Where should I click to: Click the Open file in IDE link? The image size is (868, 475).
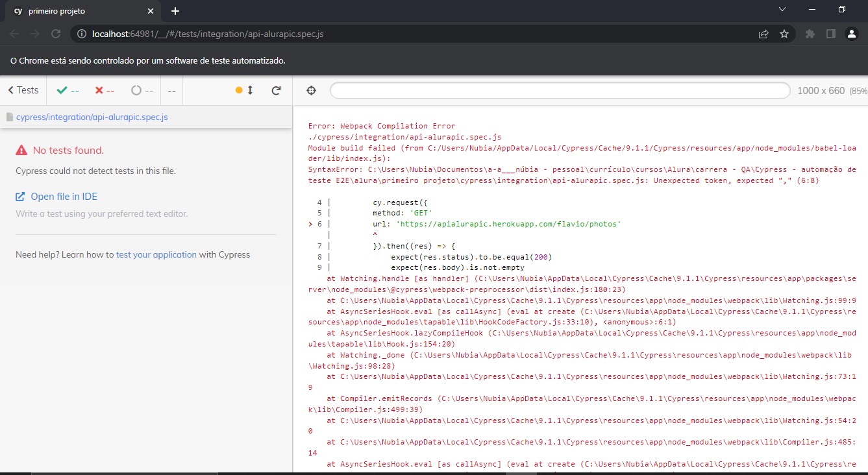point(56,197)
